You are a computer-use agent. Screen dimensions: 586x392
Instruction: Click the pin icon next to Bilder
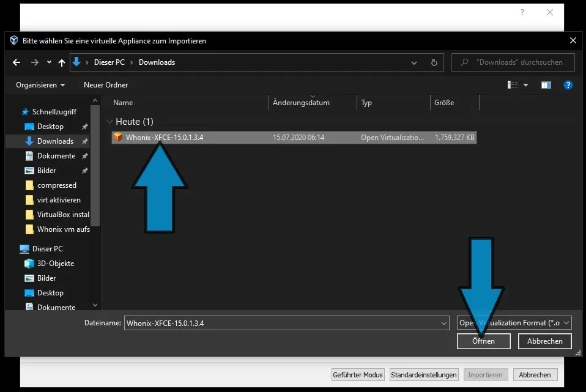tap(85, 171)
